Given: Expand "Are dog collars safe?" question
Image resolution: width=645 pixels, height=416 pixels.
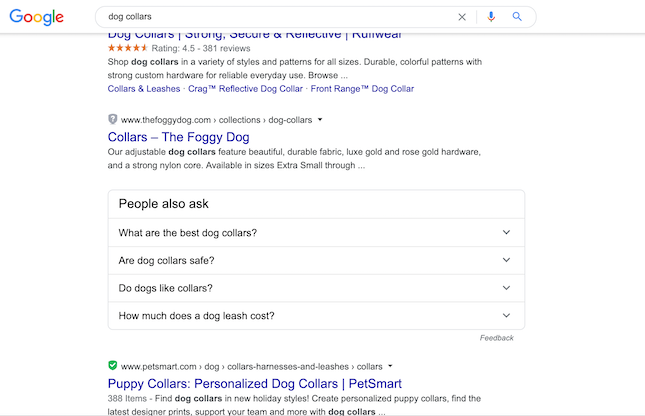Looking at the screenshot, I should [x=316, y=260].
